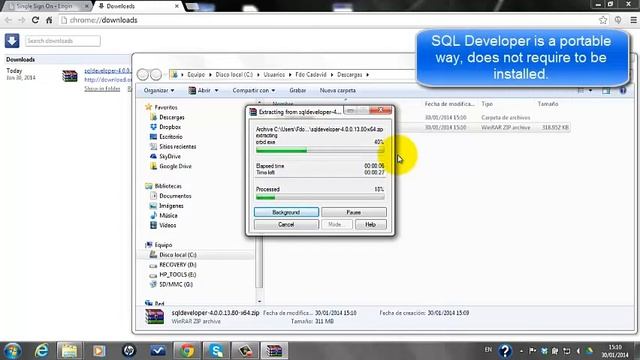Select Favoritos in navigation pane
This screenshot has height=360, width=640.
click(x=166, y=107)
